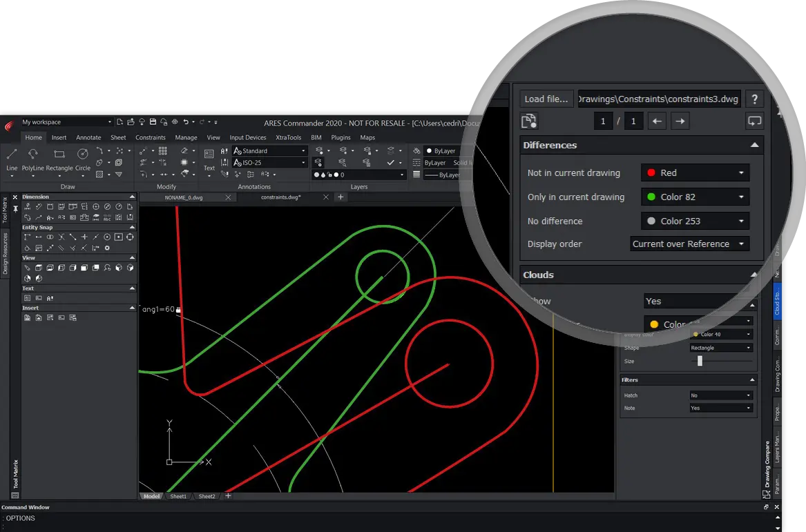Click the pattern array icon in Modify group

[163, 150]
